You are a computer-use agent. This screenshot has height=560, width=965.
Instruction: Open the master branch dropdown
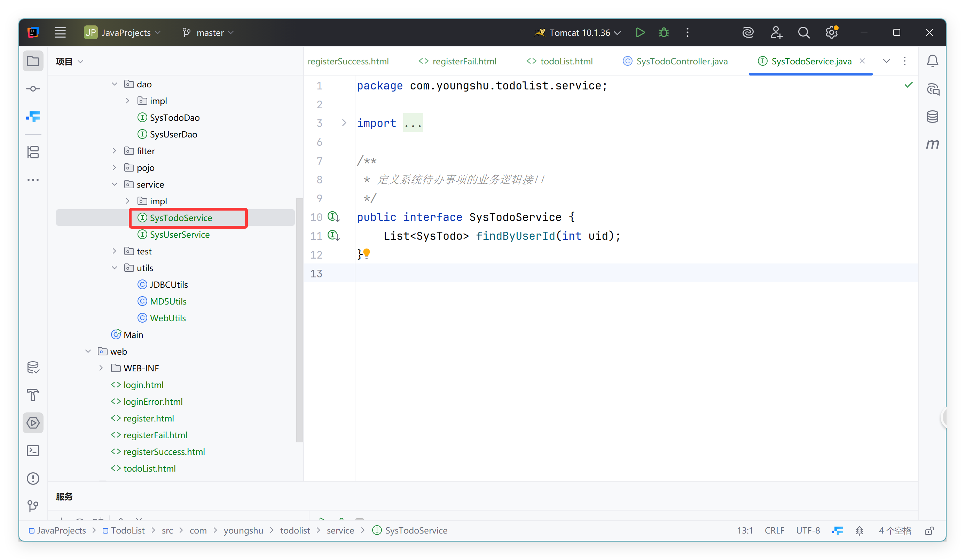[x=208, y=32]
